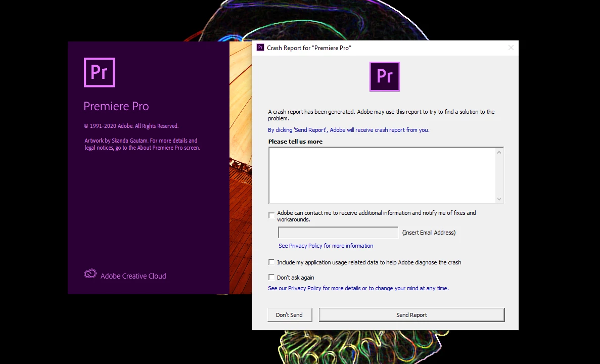The image size is (600, 364).
Task: Click the large Pr logo in crash dialog
Action: click(385, 76)
